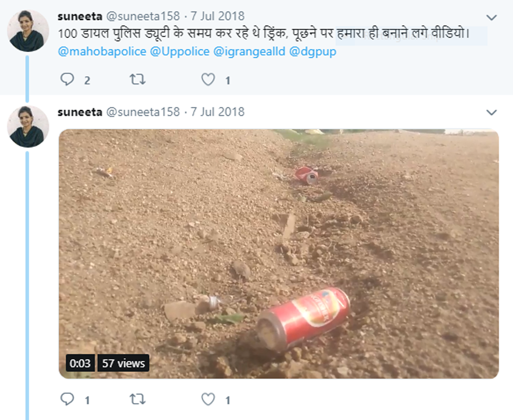Open the @Uppolice mention
The height and width of the screenshot is (420, 513).
click(179, 52)
